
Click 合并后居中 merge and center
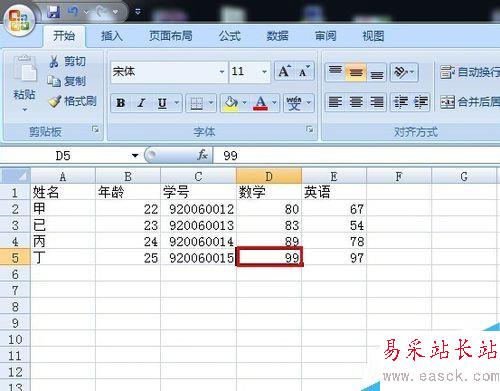(469, 102)
